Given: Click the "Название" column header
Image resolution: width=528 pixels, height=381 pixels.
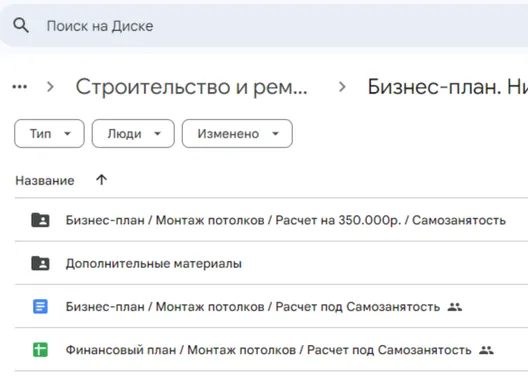Looking at the screenshot, I should pos(45,181).
